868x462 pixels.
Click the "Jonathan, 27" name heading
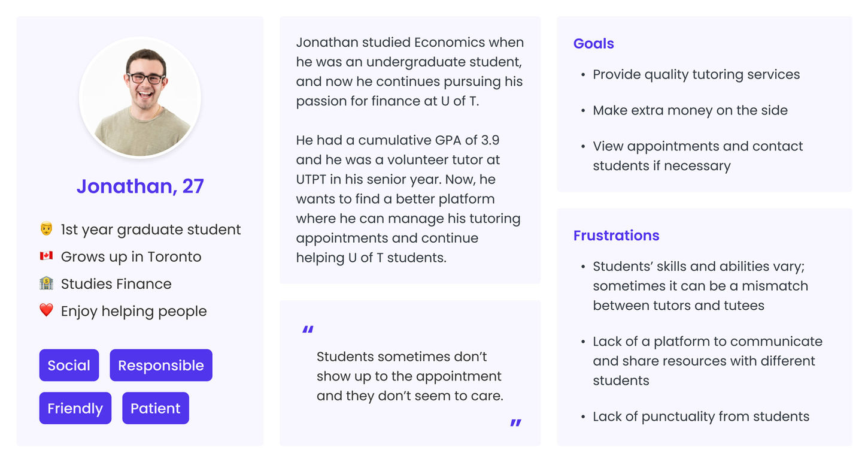tap(140, 186)
